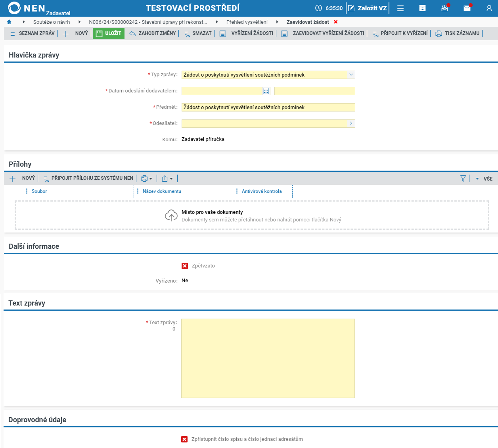
Task: Open the calendar date picker icon
Action: click(266, 91)
